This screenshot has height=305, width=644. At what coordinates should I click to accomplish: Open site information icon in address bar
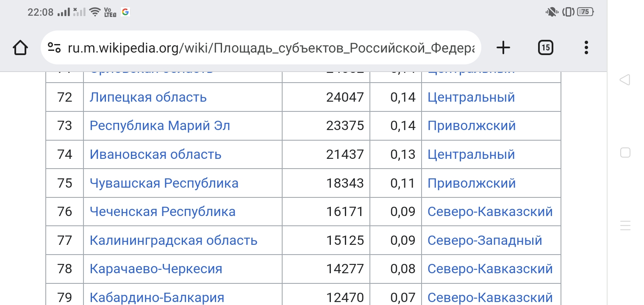pyautogui.click(x=54, y=47)
